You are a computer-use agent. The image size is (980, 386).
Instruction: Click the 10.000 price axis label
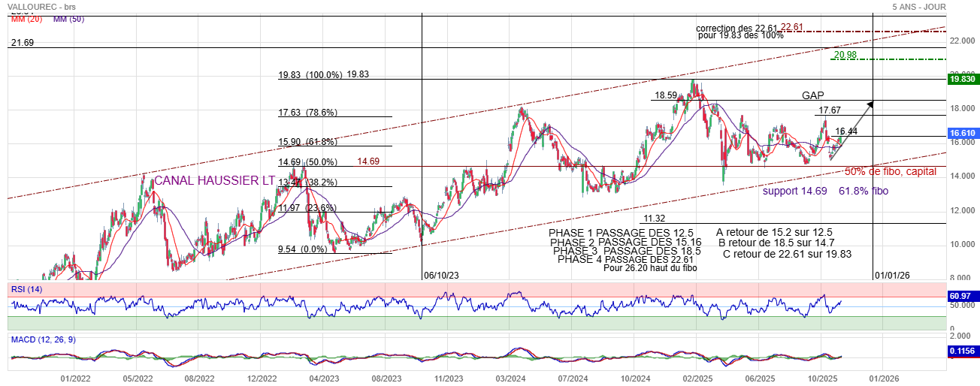click(963, 245)
